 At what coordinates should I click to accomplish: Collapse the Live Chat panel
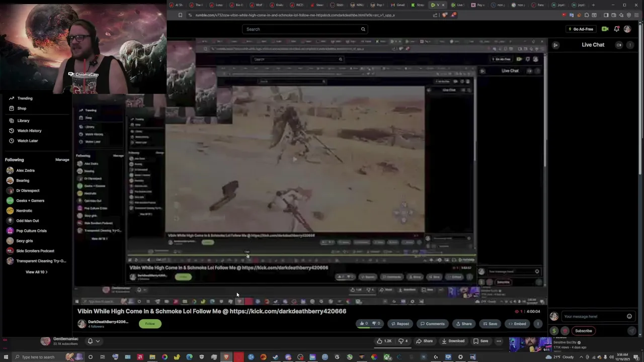(555, 45)
